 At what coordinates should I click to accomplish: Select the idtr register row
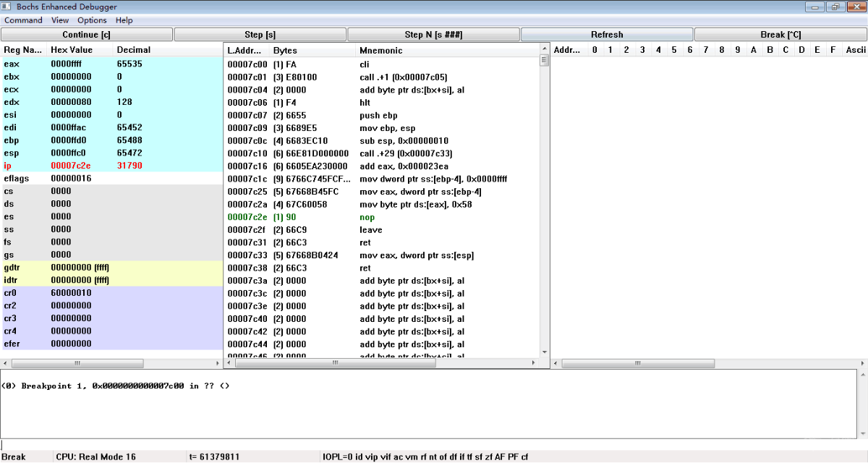(111, 280)
